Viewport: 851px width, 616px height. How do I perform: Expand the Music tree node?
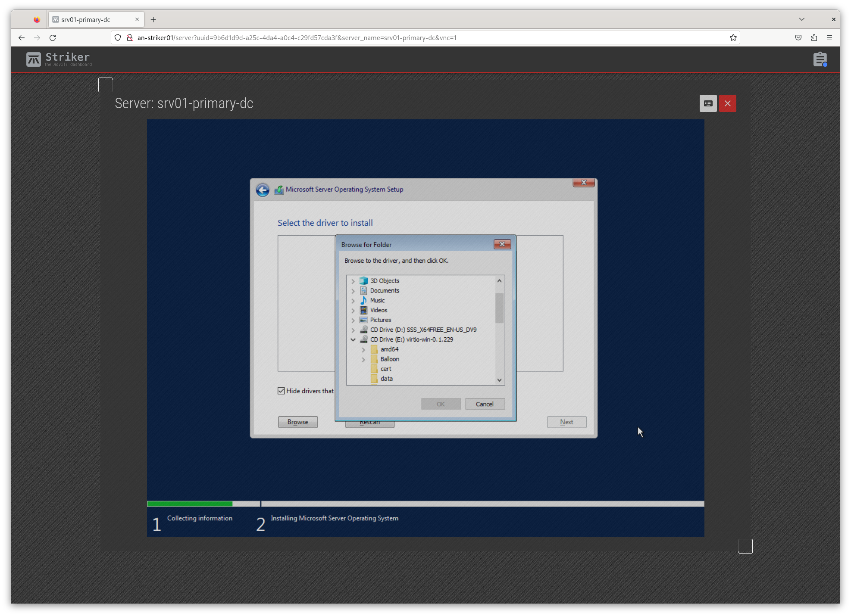[x=353, y=301]
